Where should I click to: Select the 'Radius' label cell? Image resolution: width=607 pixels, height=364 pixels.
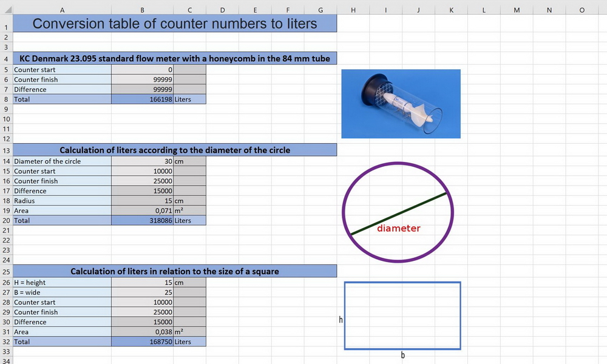62,201
